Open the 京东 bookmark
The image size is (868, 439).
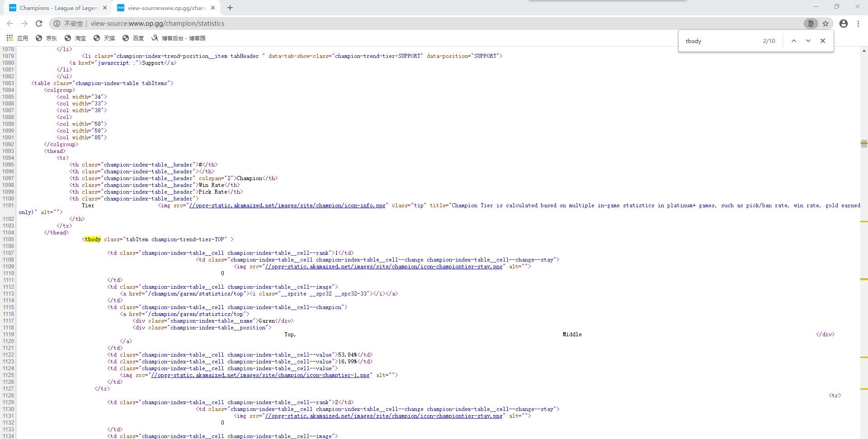tap(47, 38)
